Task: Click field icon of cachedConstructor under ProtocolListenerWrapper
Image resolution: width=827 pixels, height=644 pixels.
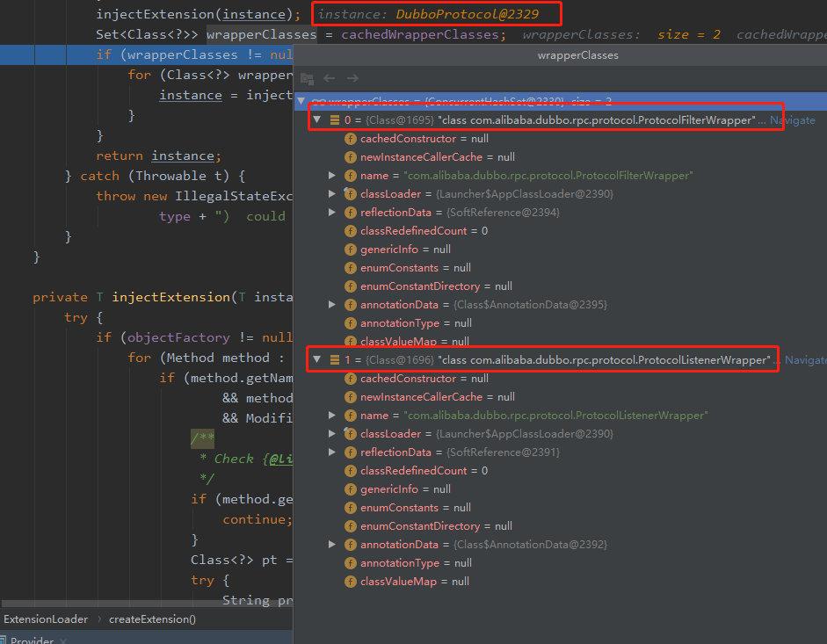Action: (x=350, y=379)
